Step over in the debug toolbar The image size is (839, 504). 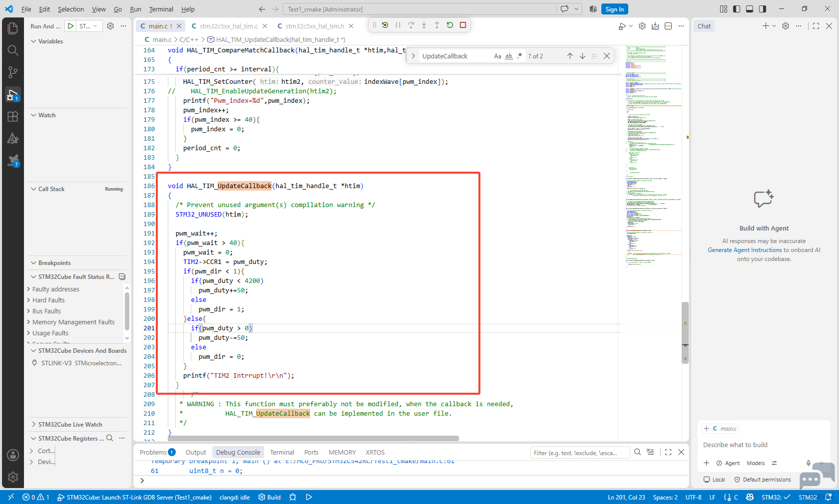(x=411, y=25)
